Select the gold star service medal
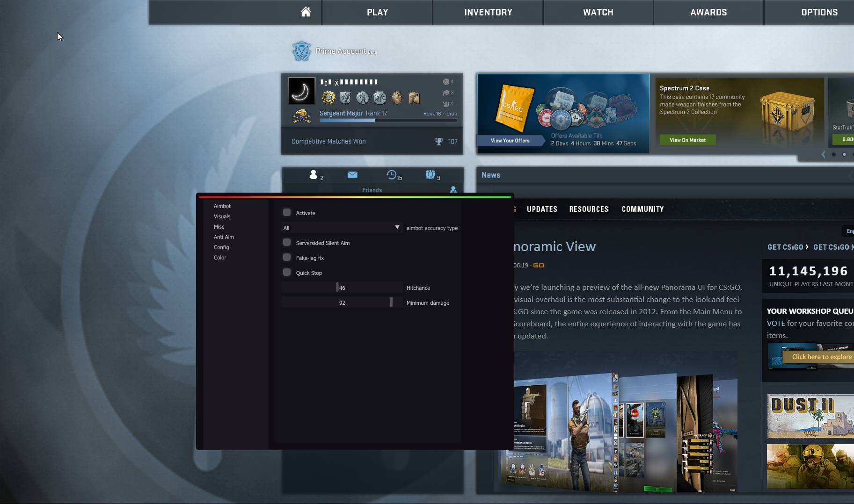The height and width of the screenshot is (504, 854). (328, 97)
